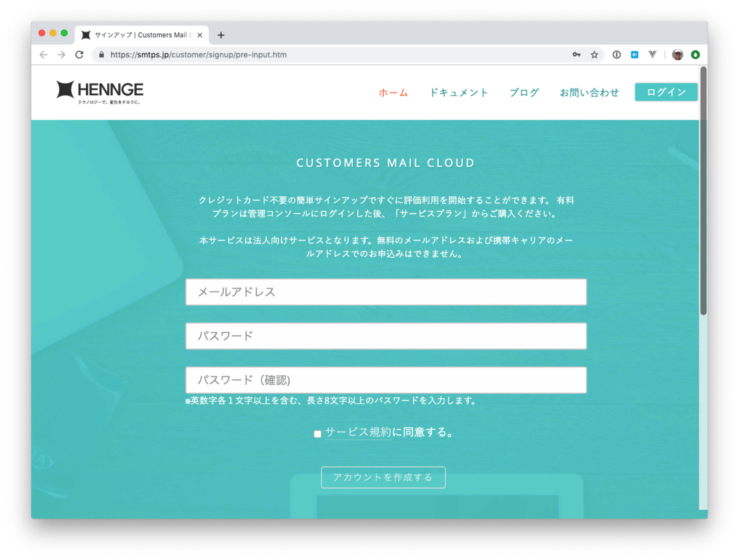The height and width of the screenshot is (560, 739).
Task: Click the blue square extension icon
Action: coord(634,55)
